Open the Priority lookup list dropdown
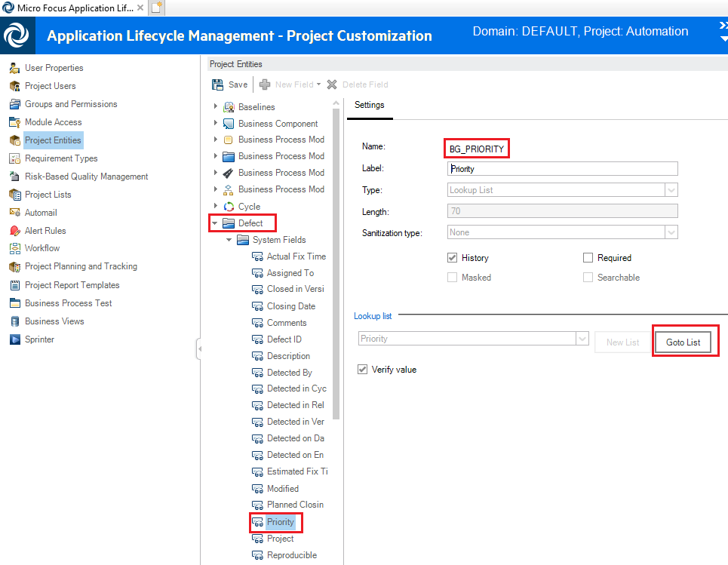The width and height of the screenshot is (728, 565). point(582,339)
